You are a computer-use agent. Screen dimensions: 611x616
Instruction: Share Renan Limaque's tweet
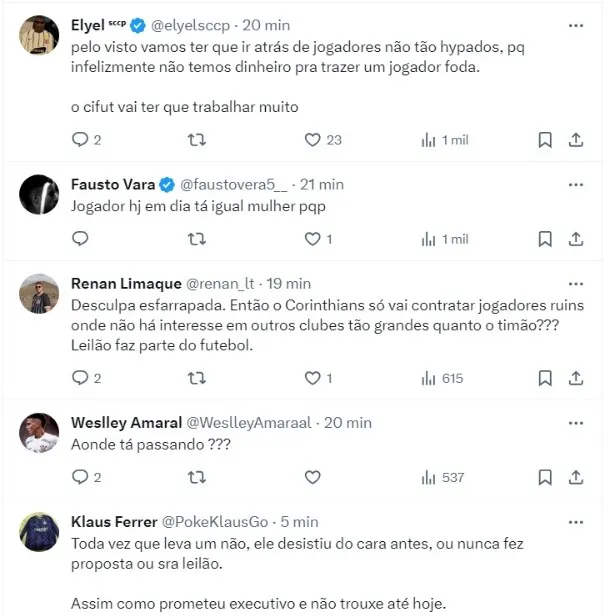tap(576, 378)
